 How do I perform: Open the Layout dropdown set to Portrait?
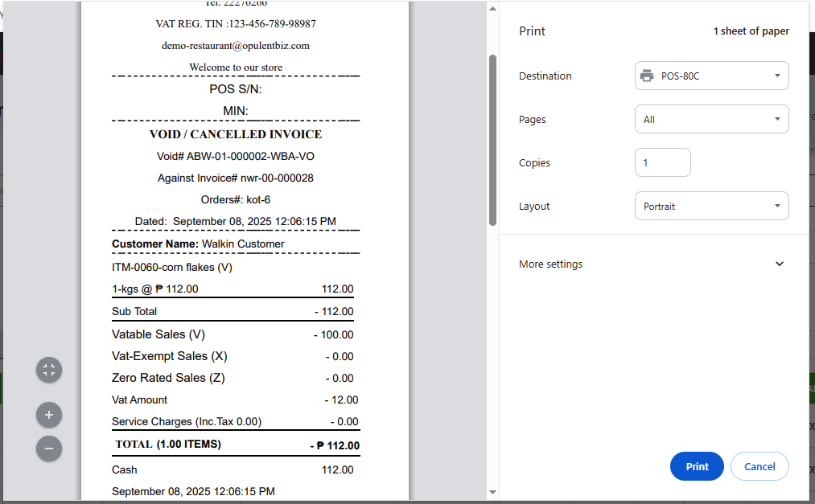(711, 206)
